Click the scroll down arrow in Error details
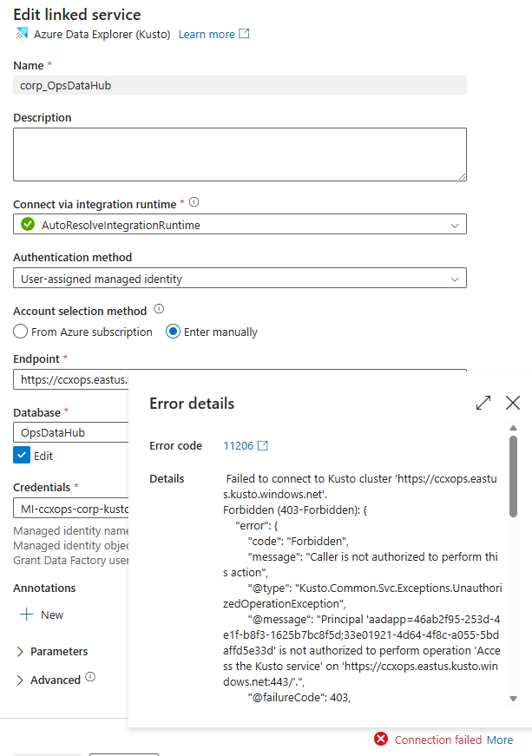Screen dimensions: 532x756 click(x=513, y=699)
